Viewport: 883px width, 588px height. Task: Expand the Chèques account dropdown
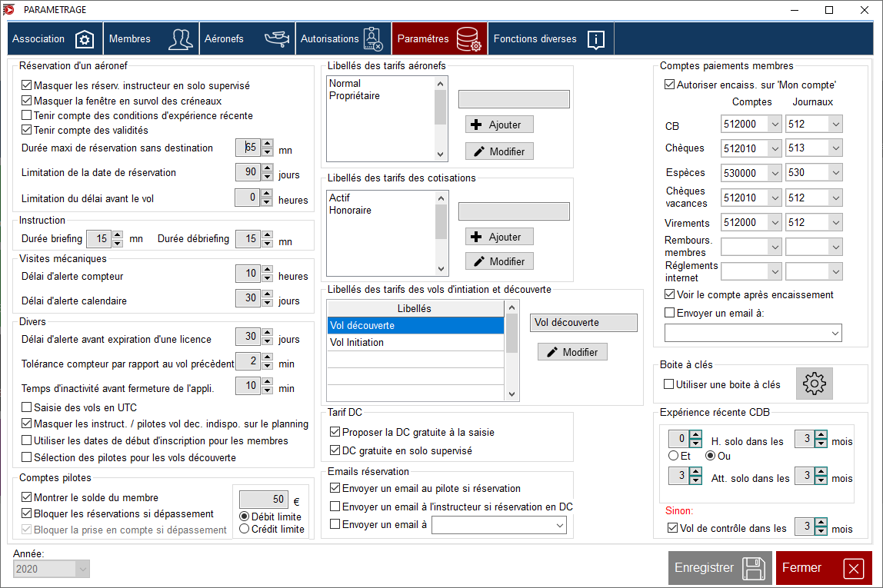775,148
